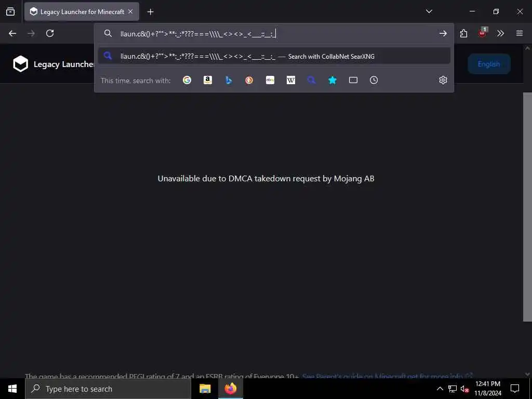Go back one page

click(12, 33)
